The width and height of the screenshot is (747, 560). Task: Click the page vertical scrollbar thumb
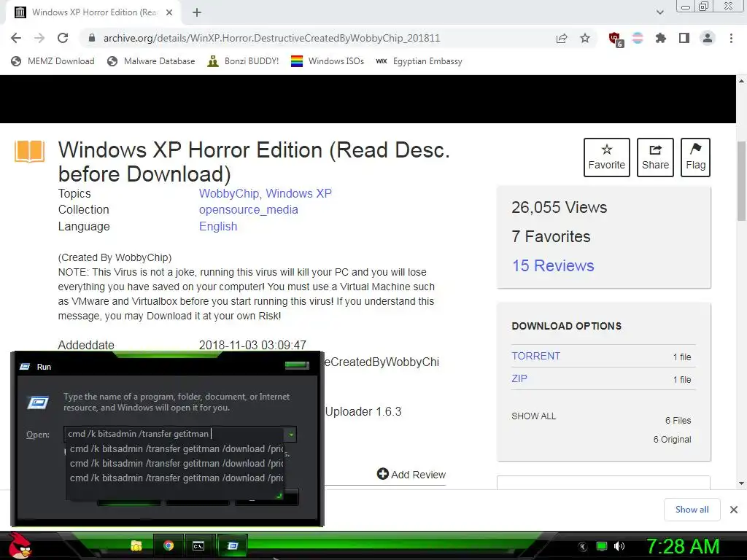tap(742, 180)
